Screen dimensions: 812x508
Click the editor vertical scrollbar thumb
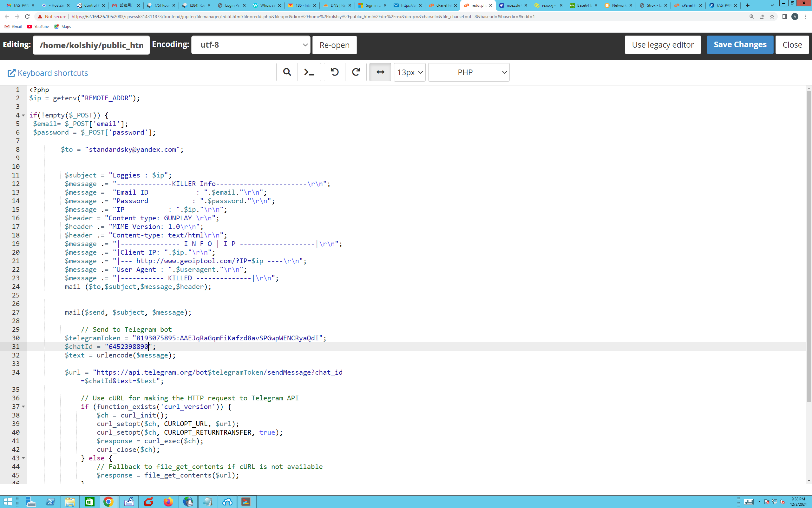[x=809, y=246]
